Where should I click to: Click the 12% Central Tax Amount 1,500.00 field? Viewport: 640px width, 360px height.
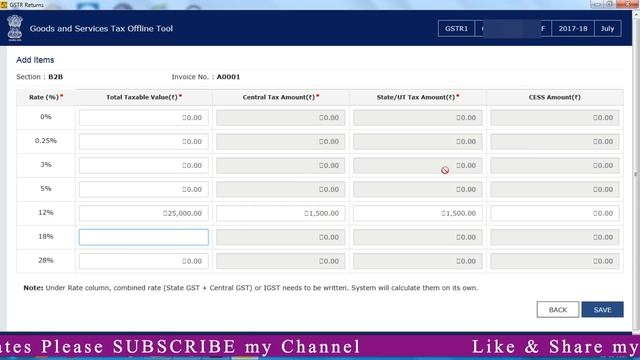click(280, 213)
